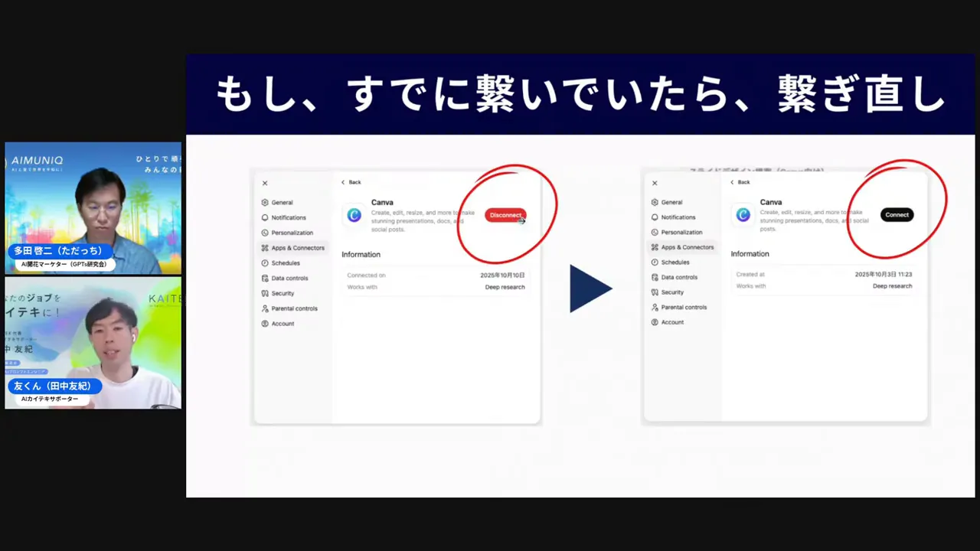Click the timestamp "2025年10月3日 11:23"
This screenshot has width=980, height=551.
click(884, 274)
